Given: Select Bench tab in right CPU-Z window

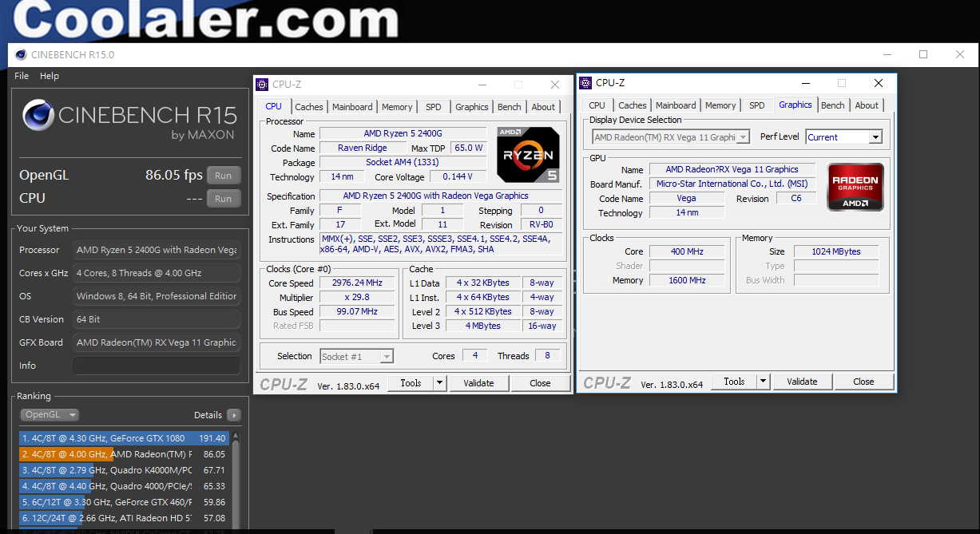Looking at the screenshot, I should (833, 105).
